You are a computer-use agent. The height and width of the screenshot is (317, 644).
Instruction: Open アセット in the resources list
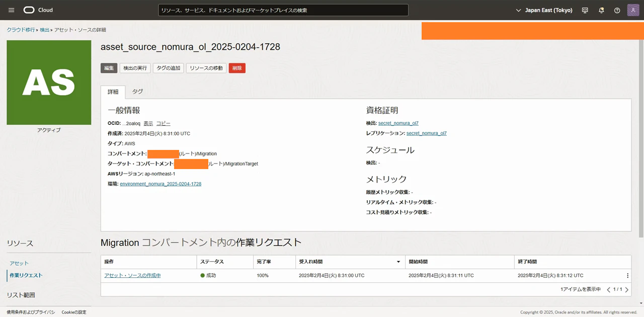point(19,263)
